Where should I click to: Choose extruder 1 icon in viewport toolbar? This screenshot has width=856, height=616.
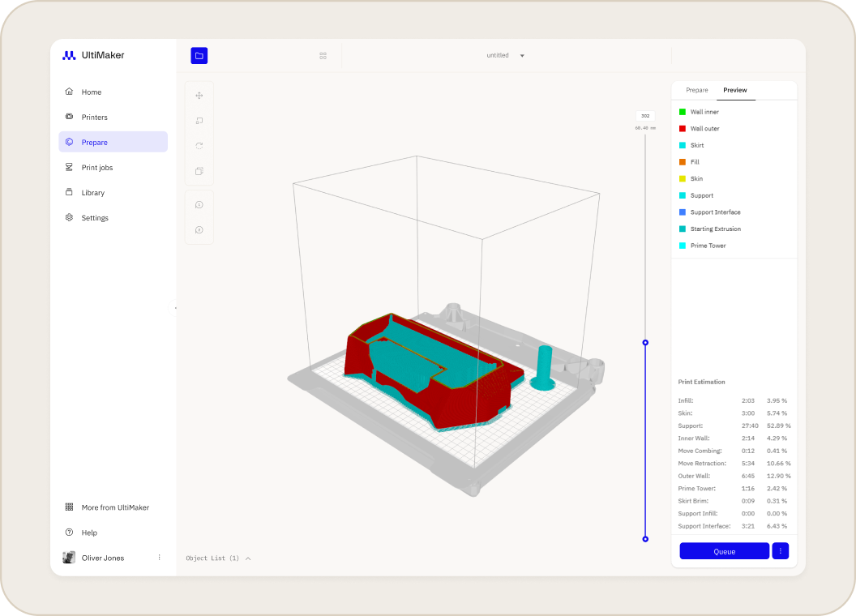pos(199,205)
